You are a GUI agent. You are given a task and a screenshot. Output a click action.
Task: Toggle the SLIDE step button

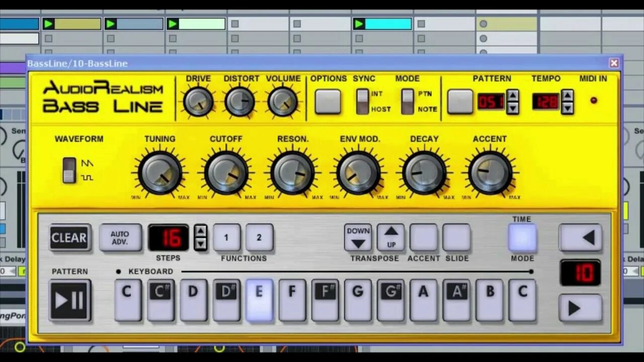[x=456, y=237]
